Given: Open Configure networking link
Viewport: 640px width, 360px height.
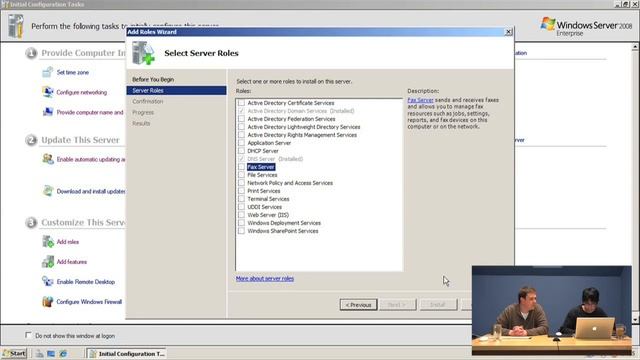Looking at the screenshot, I should 82,92.
